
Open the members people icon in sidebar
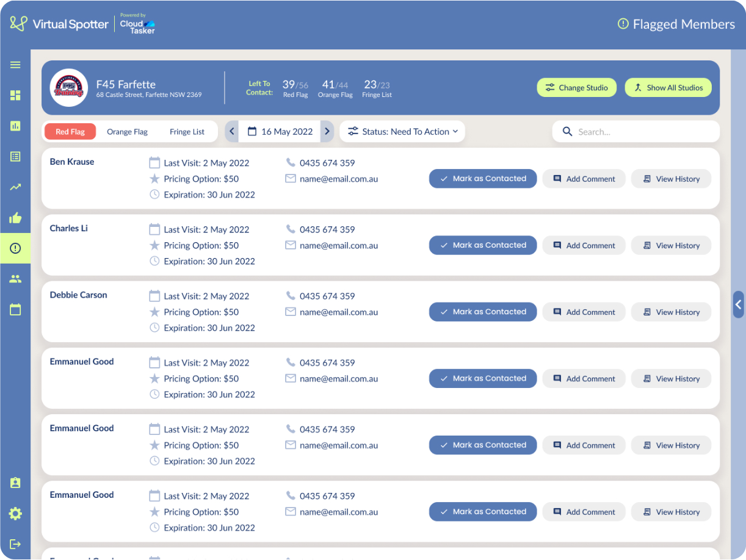(x=15, y=279)
